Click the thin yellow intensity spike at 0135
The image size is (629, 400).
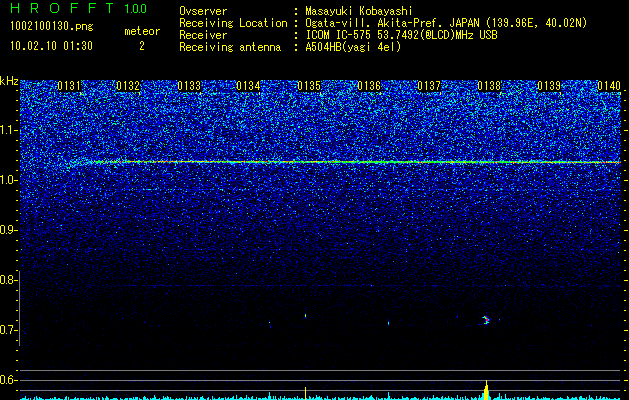click(306, 394)
